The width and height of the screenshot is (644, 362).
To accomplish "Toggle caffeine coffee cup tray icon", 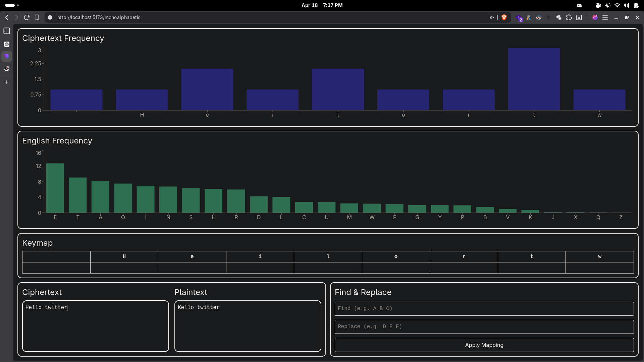I will pos(598,5).
